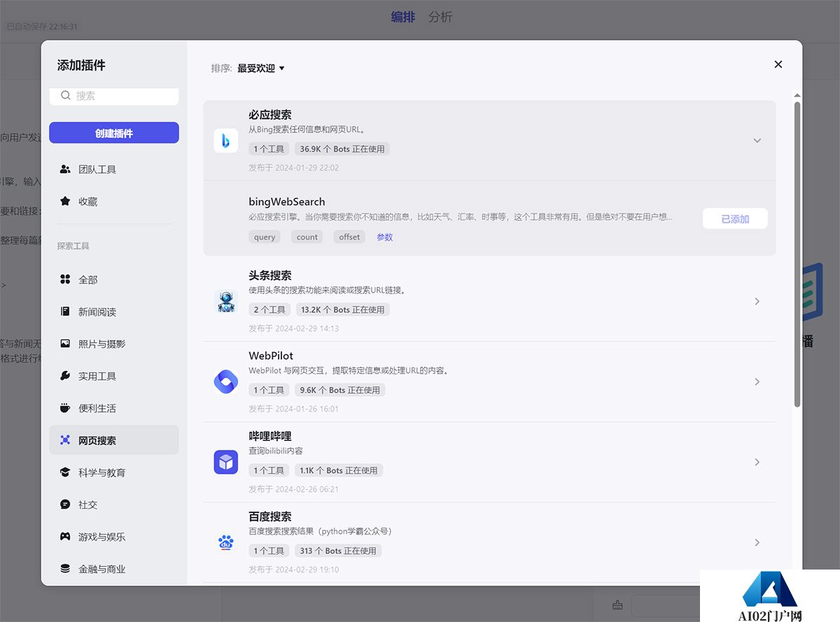Screen dimensions: 840x622
Task: Click the bingWebSearch tool name
Action: (287, 202)
